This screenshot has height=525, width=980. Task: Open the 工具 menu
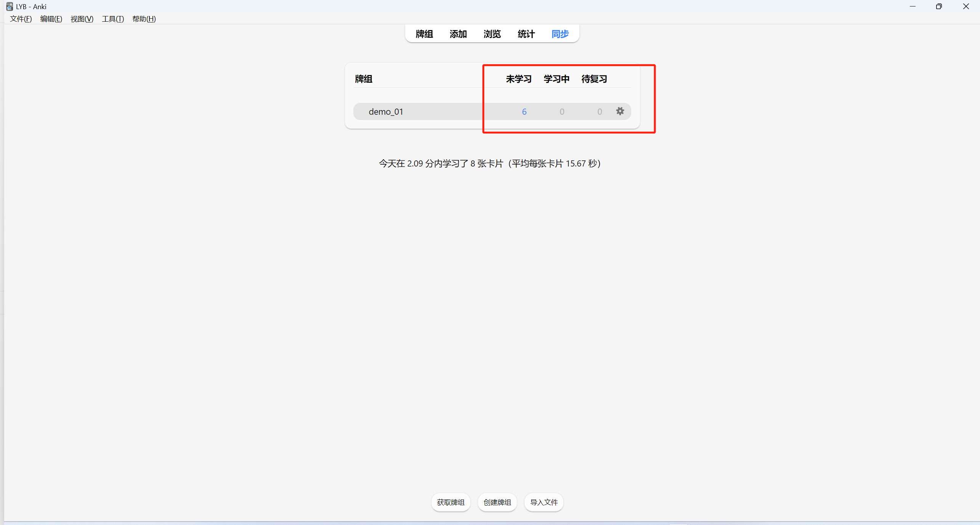pos(113,19)
